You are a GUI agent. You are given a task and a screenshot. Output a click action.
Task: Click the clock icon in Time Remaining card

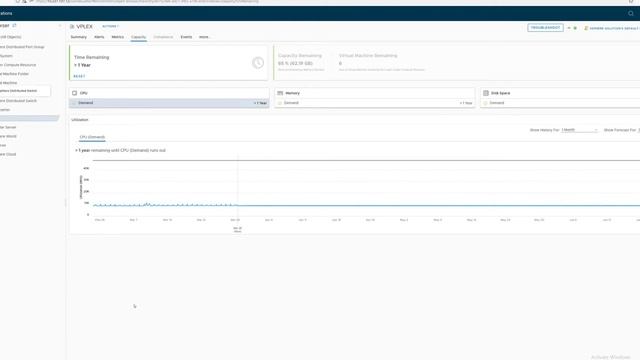[x=258, y=63]
